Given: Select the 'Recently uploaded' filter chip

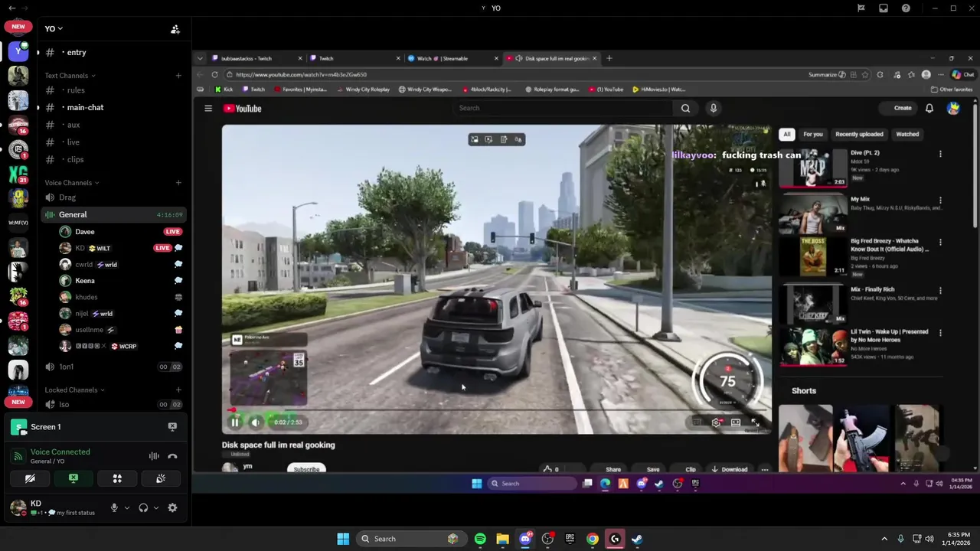Looking at the screenshot, I should 859,134.
